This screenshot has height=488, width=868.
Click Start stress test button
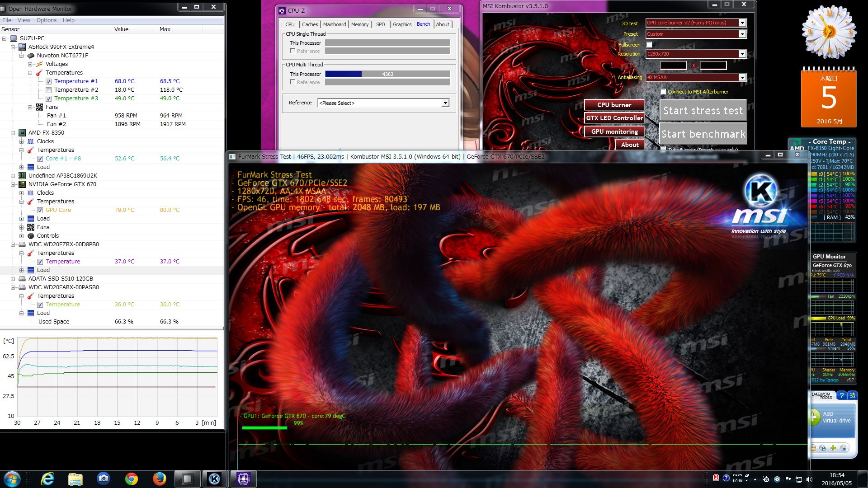[703, 111]
